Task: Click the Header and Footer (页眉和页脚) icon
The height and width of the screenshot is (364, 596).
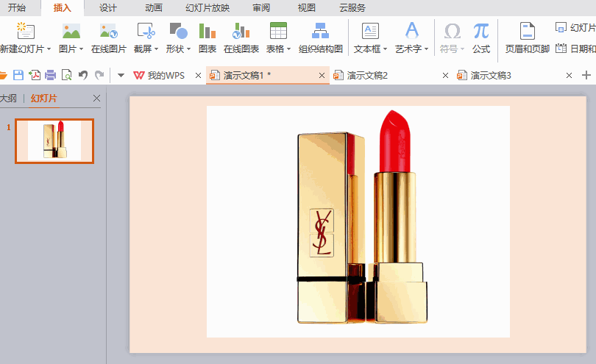Action: click(x=527, y=31)
